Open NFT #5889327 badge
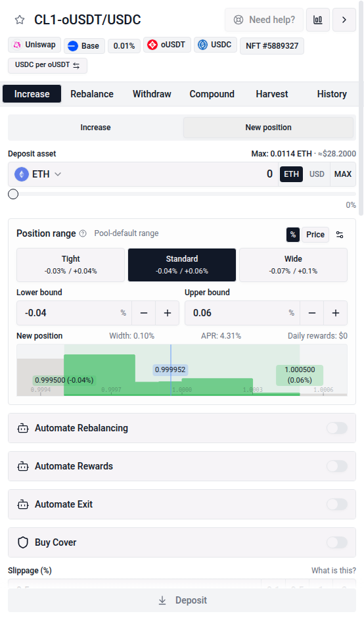Image resolution: width=364 pixels, height=620 pixels. coord(272,46)
